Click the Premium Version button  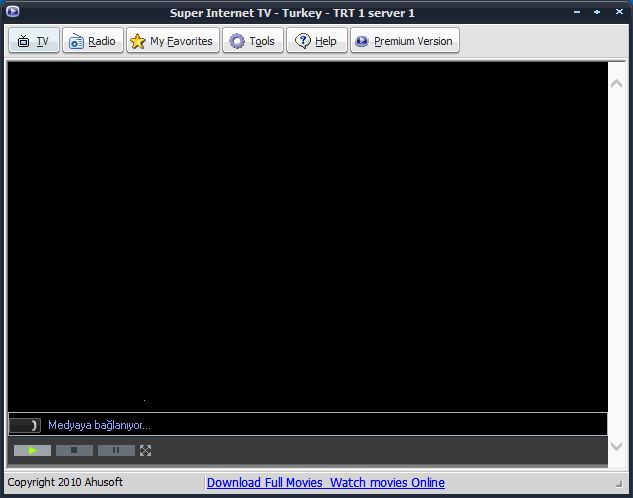405,41
